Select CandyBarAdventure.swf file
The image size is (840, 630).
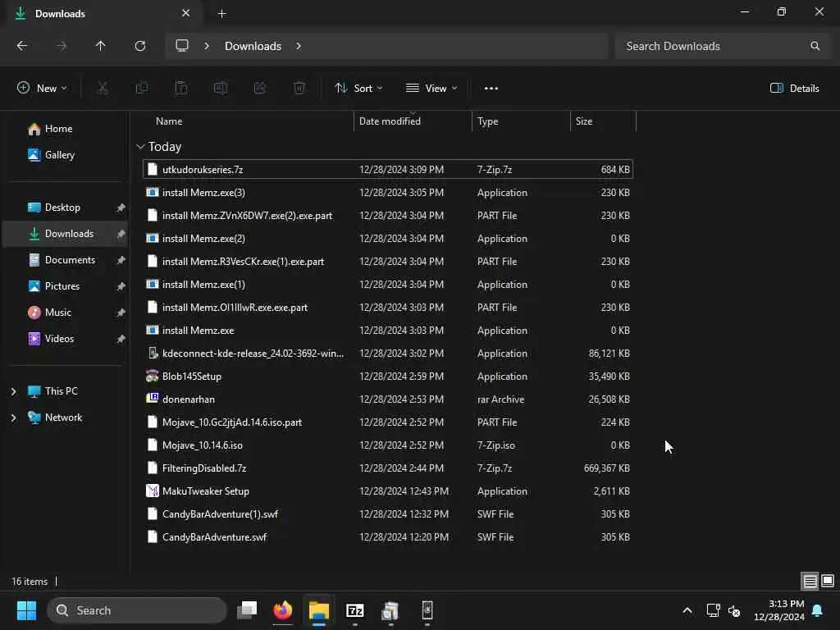(388, 536)
